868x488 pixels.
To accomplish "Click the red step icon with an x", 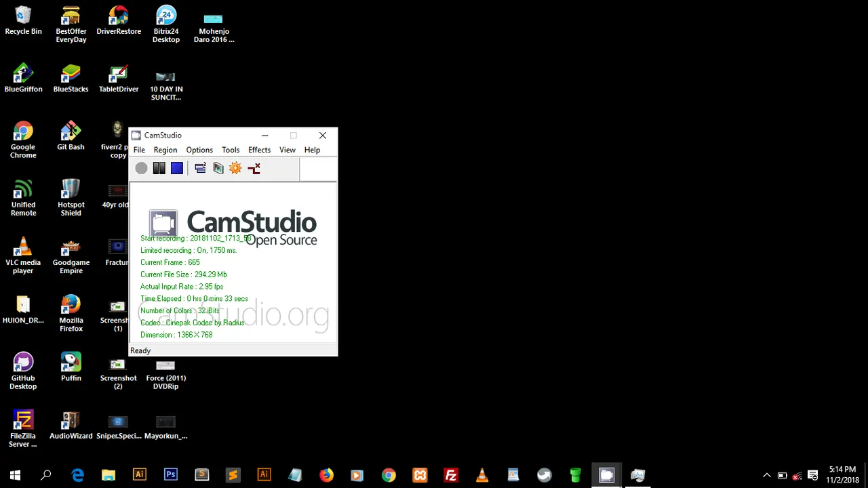I will (254, 168).
